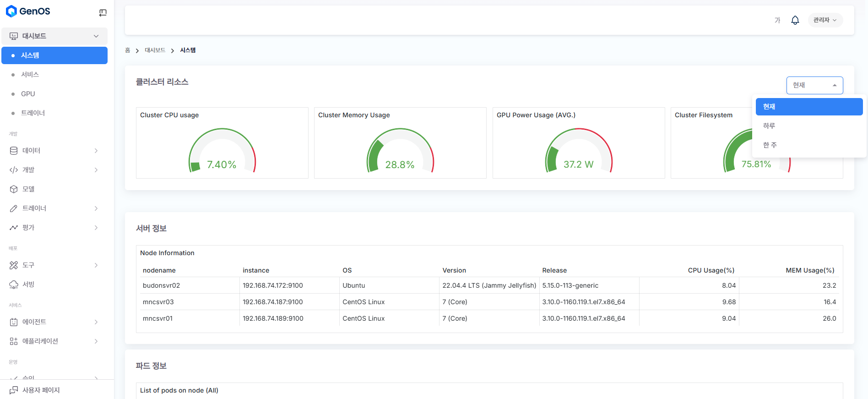Click the 대시보드 breadcrumb link
868x399 pixels.
coord(155,50)
